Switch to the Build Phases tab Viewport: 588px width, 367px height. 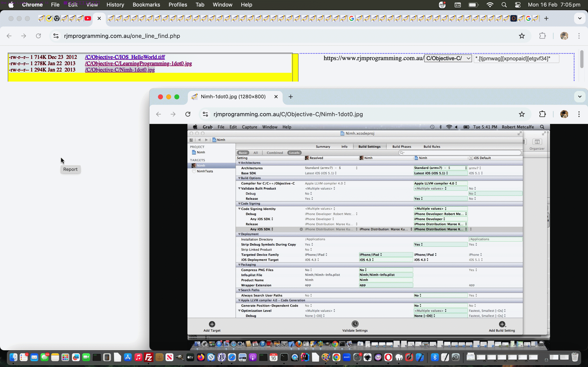point(401,146)
